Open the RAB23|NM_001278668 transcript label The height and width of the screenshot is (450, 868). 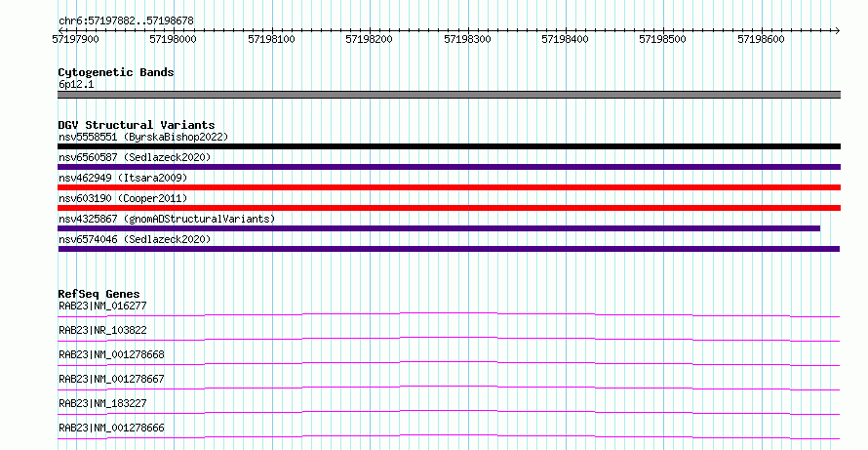point(111,354)
